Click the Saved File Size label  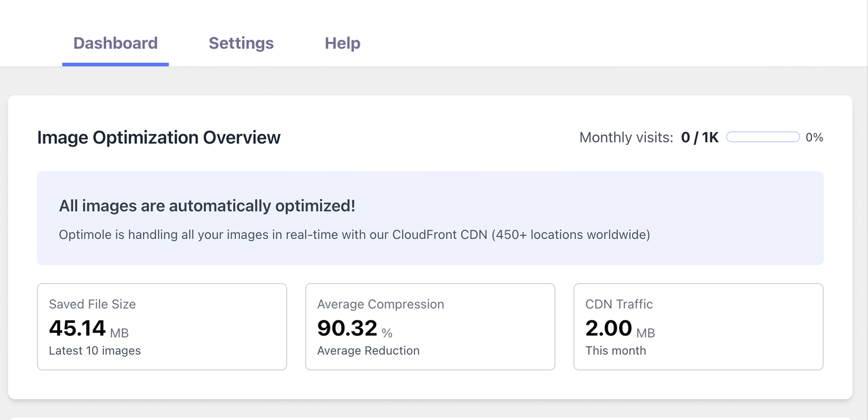[x=92, y=304]
